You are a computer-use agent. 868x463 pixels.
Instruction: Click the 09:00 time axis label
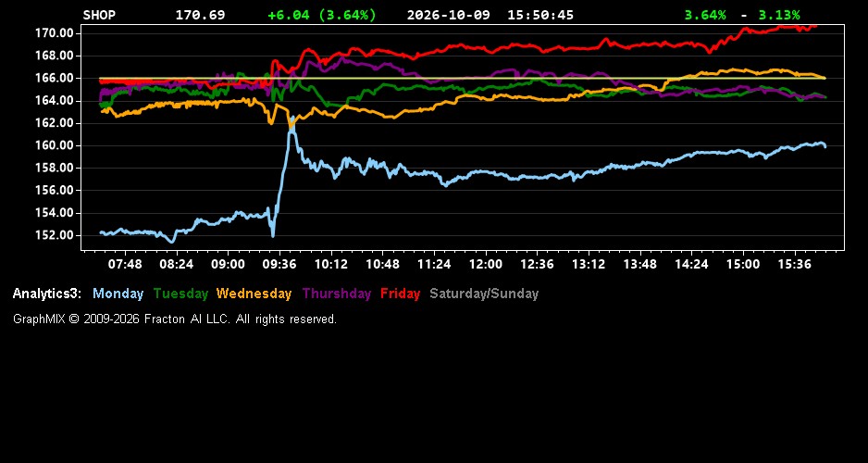pos(228,265)
